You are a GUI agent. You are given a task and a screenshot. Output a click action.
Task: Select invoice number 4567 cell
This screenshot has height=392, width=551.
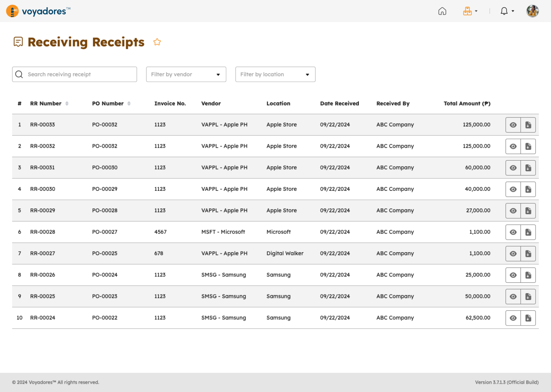point(160,232)
